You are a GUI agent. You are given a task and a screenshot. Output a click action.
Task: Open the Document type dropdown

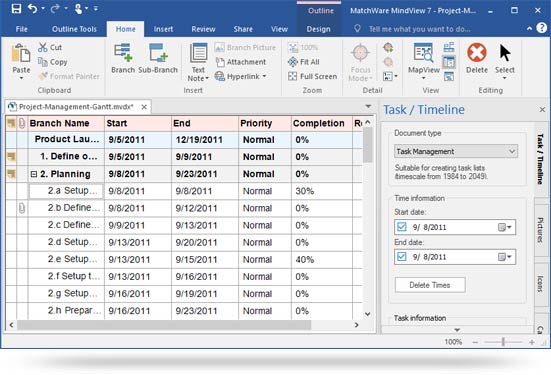click(456, 151)
